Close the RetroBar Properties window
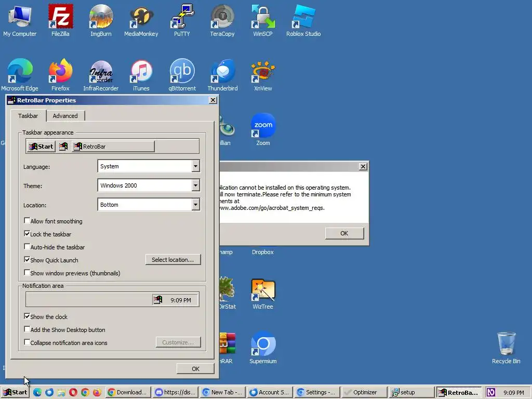The width and height of the screenshot is (532, 399). point(212,100)
